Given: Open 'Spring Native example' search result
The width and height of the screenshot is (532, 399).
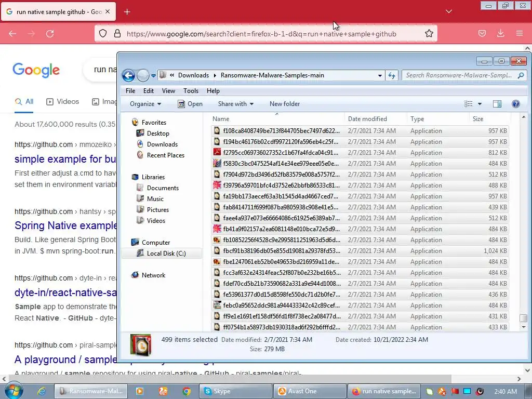Looking at the screenshot, I should (x=65, y=225).
